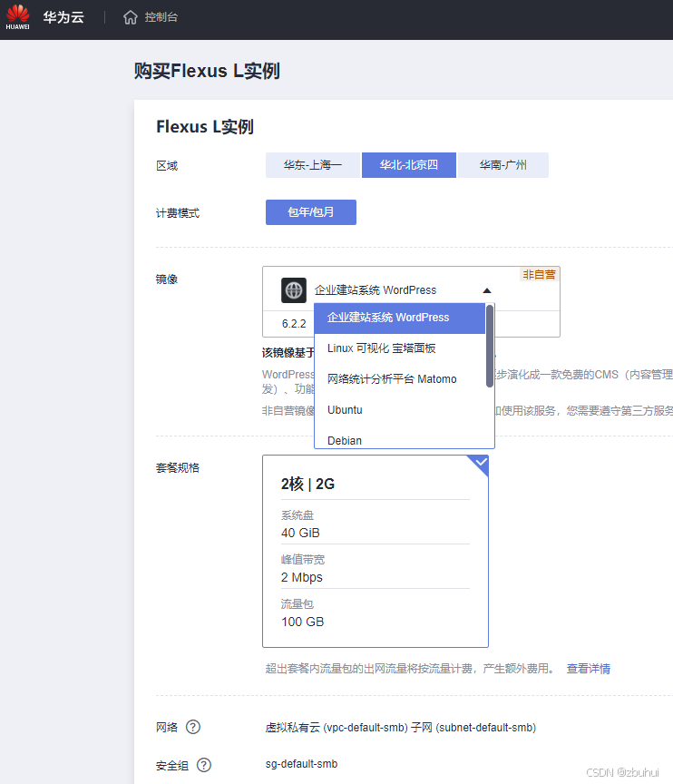
Task: Click the package card checkmark badge
Action: 480,463
